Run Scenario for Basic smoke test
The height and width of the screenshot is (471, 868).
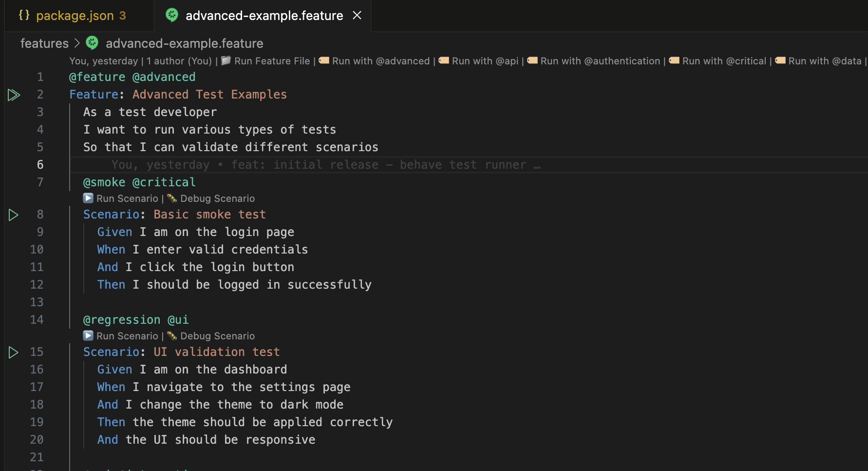(x=127, y=198)
